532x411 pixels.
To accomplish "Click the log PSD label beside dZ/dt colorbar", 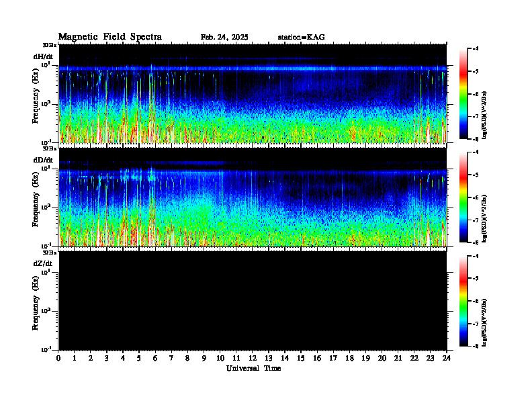I will [484, 322].
